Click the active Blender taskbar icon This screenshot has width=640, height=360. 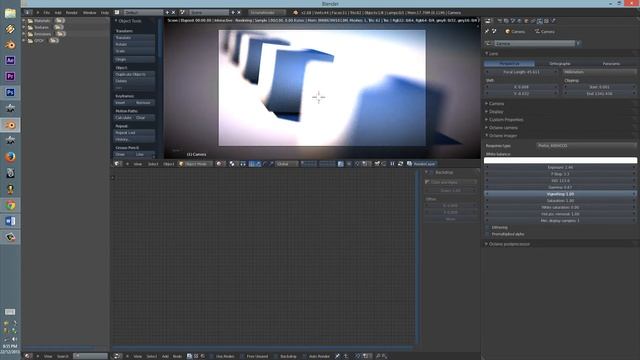click(x=10, y=125)
